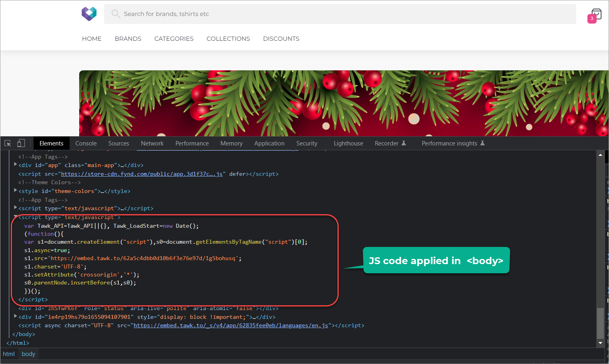Click the Elements panel scrollbar thumb
Image resolution: width=609 pixels, height=364 pixels.
(600, 323)
